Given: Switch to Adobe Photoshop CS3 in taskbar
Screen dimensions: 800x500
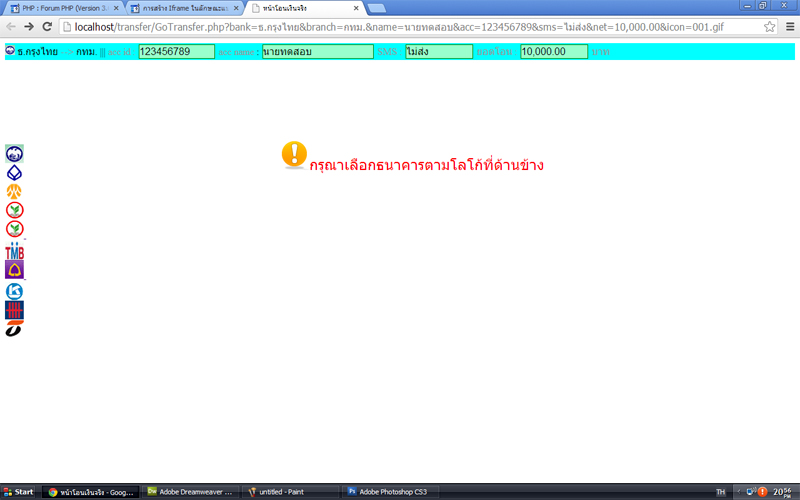Looking at the screenshot, I should coord(390,492).
